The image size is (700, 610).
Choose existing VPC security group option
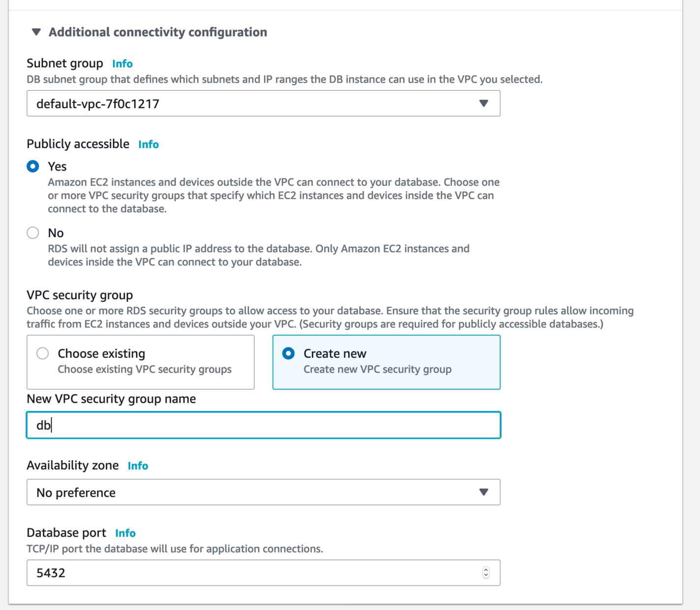[43, 353]
